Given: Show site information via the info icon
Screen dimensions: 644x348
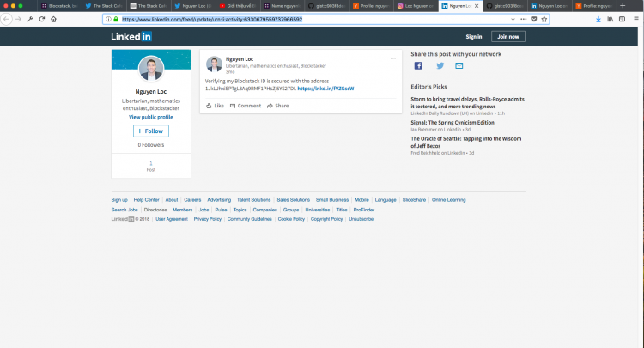Looking at the screenshot, I should coord(108,19).
